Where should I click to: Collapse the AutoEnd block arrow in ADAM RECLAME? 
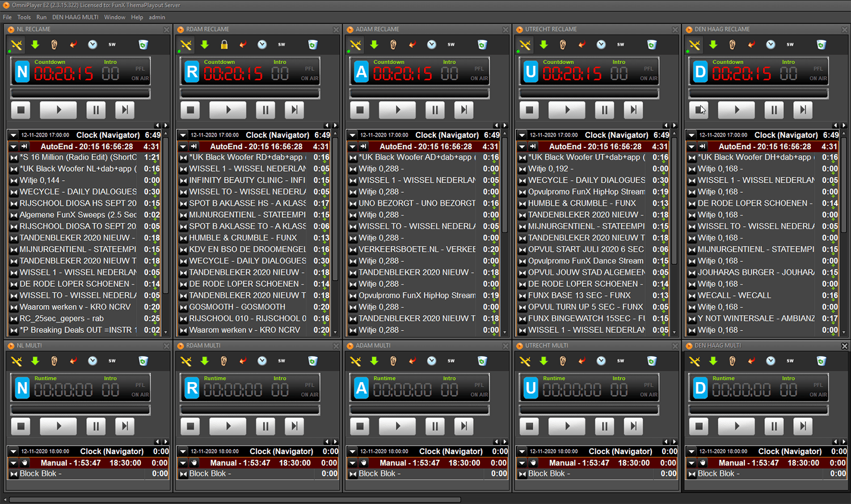coord(352,146)
